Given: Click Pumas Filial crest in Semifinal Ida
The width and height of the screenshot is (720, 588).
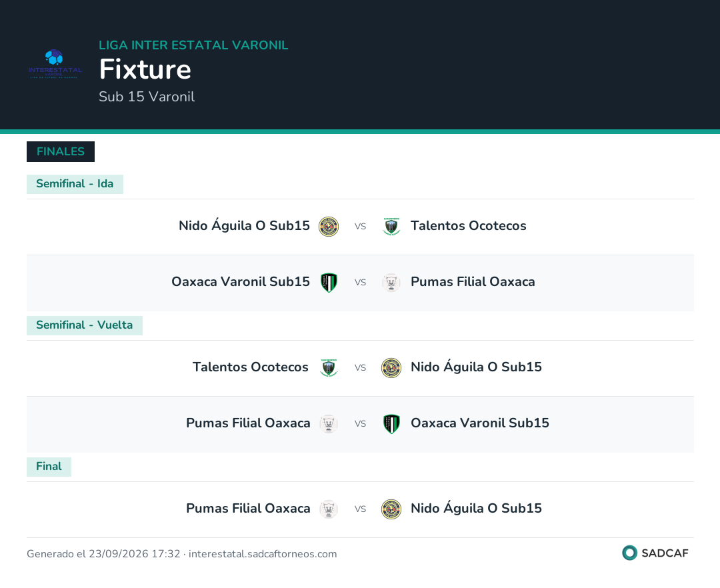Looking at the screenshot, I should coord(391,283).
